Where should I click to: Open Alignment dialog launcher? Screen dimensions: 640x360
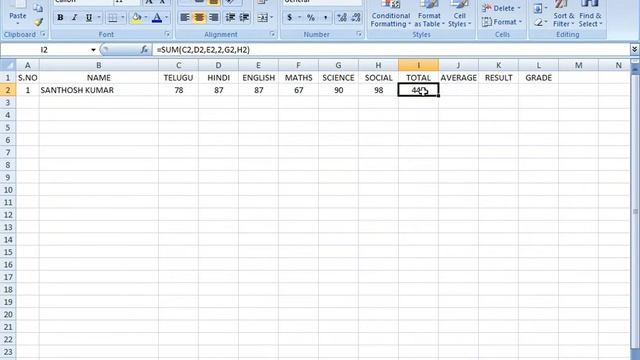coord(273,34)
